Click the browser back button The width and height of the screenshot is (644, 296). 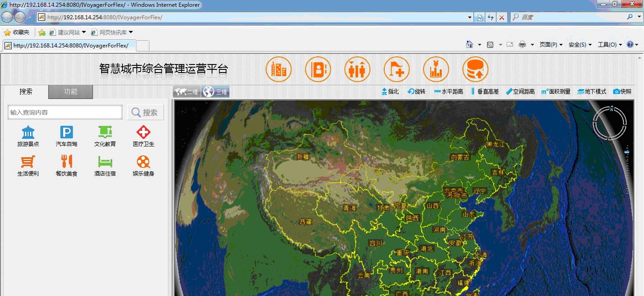[x=7, y=17]
